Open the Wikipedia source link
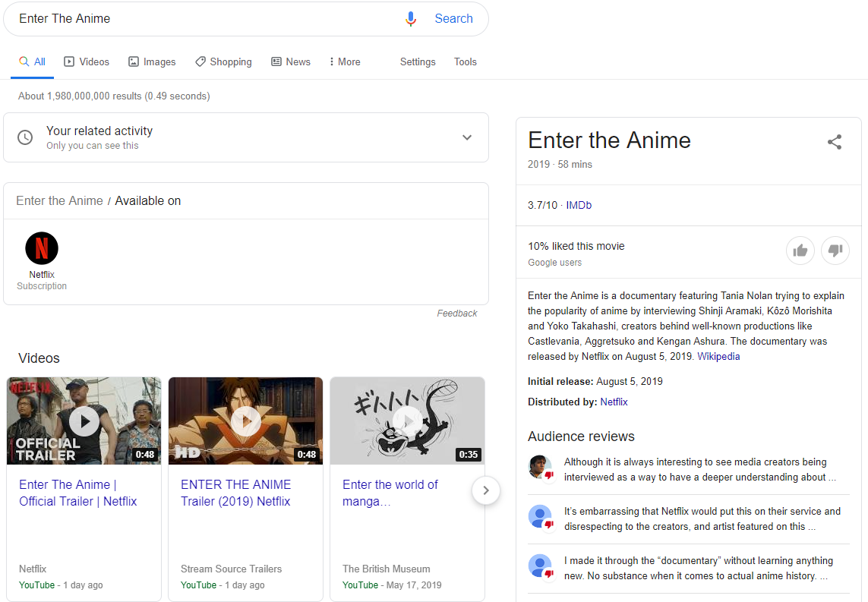The image size is (868, 602). (x=718, y=356)
